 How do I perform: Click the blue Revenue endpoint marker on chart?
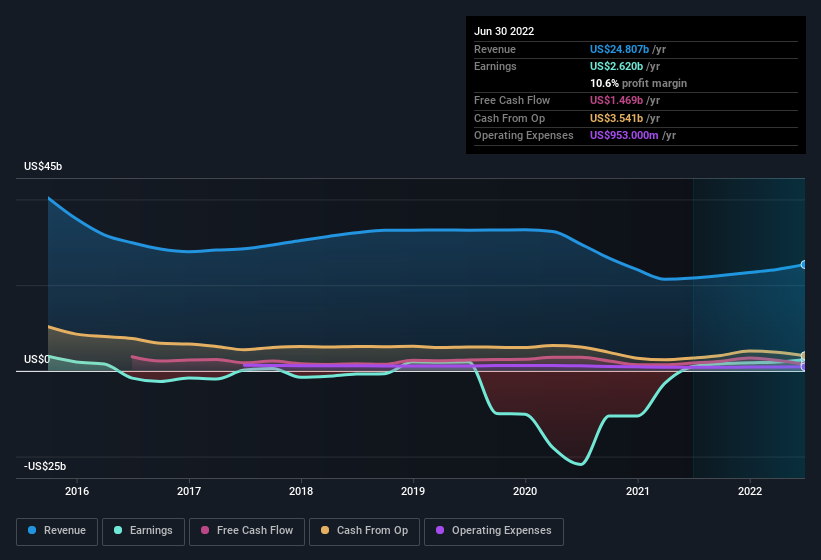coord(803,265)
